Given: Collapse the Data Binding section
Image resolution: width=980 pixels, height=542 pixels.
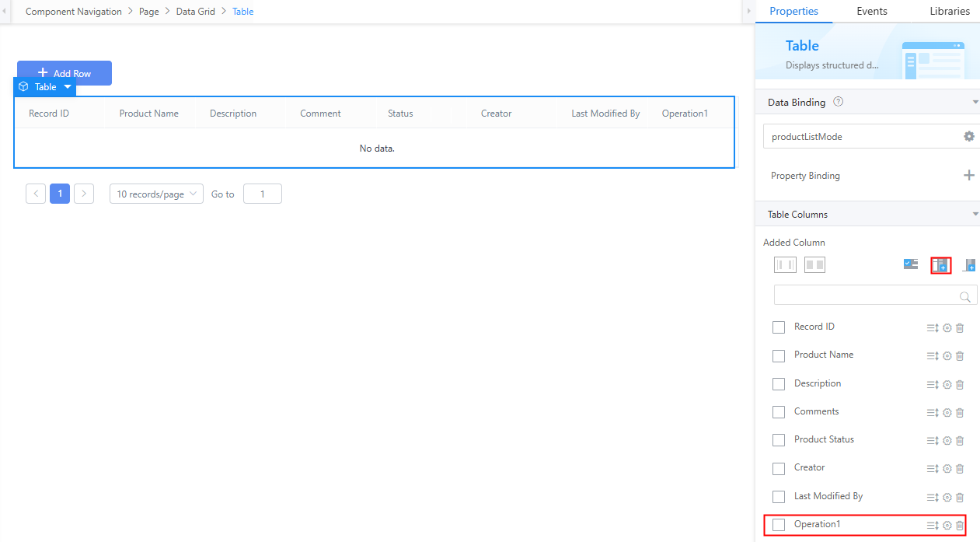Looking at the screenshot, I should 975,102.
